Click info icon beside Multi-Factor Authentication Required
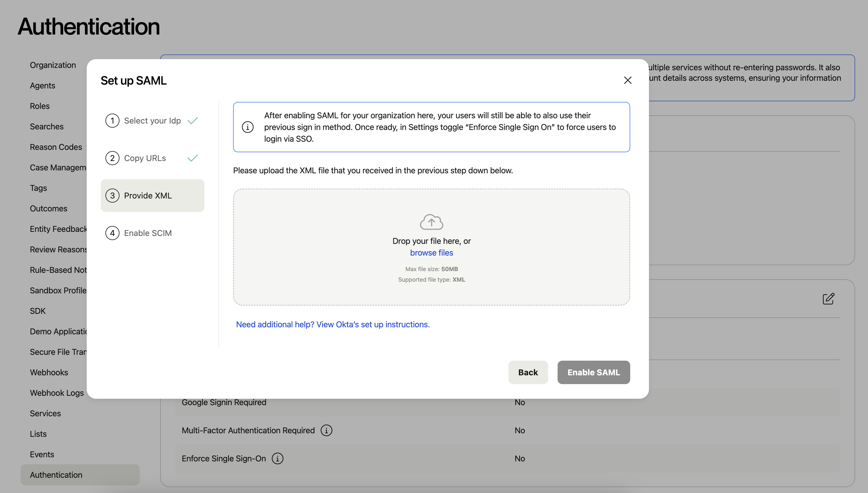Image resolution: width=868 pixels, height=493 pixels. [327, 430]
